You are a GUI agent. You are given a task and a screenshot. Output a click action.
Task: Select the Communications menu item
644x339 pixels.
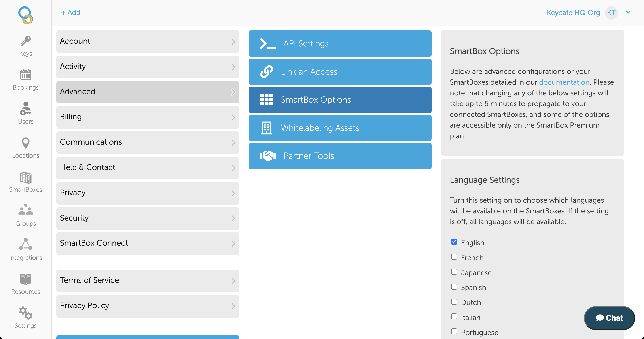[x=148, y=143]
